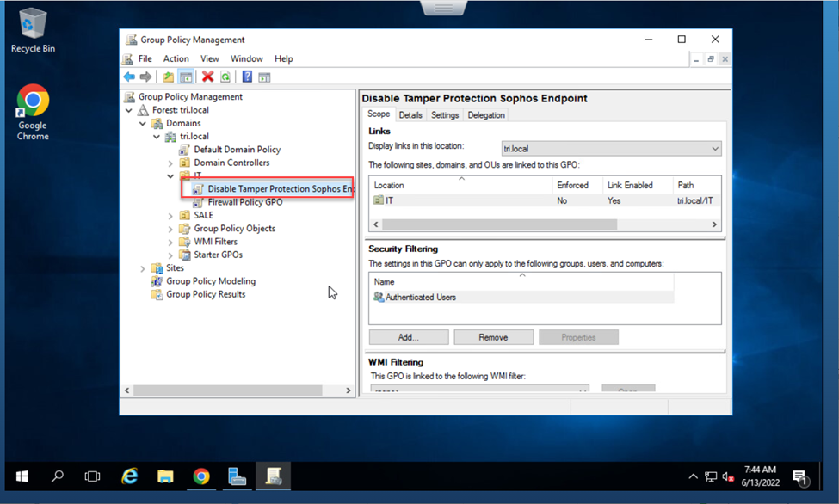The image size is (839, 504).
Task: Click the Add... button
Action: pyautogui.click(x=409, y=337)
